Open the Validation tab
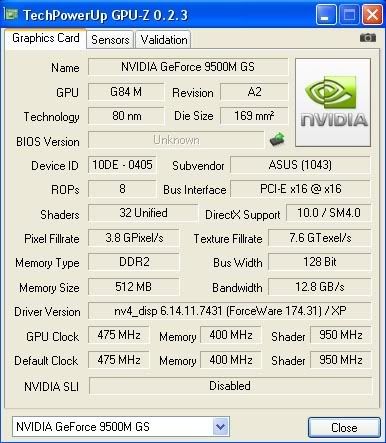Viewport: 386px width, 443px height. 164,40
